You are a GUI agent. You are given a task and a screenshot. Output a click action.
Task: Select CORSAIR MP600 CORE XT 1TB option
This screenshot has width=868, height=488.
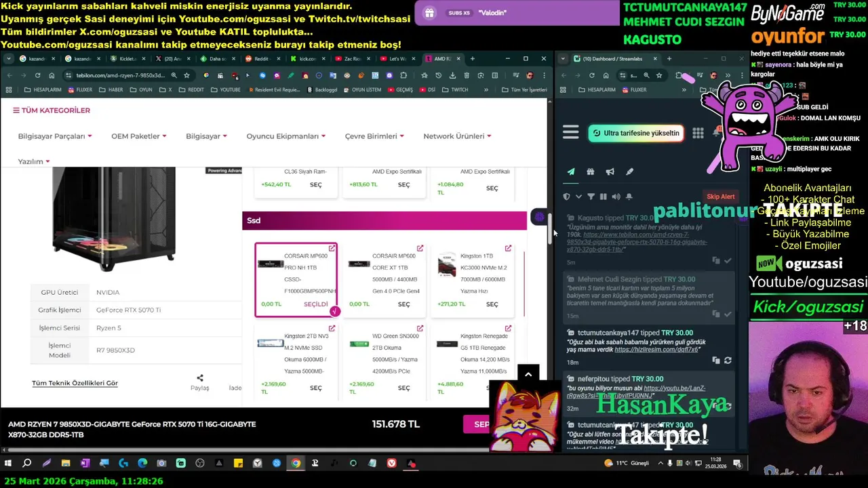pyautogui.click(x=403, y=304)
